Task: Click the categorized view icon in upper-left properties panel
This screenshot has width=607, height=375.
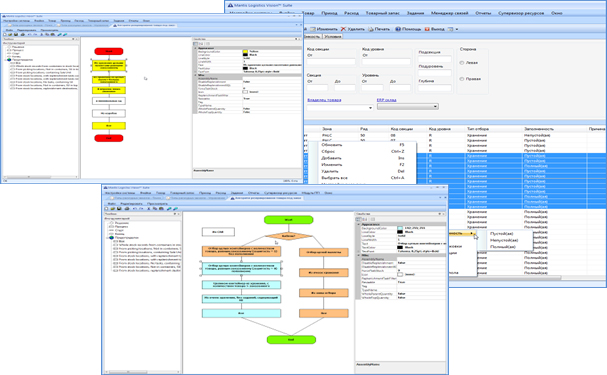Action: (196, 44)
